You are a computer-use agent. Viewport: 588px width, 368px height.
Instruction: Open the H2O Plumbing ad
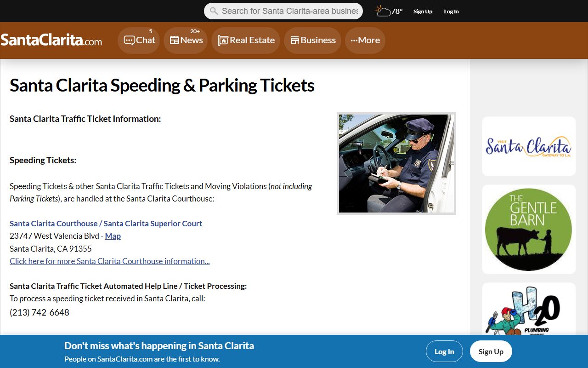529,309
